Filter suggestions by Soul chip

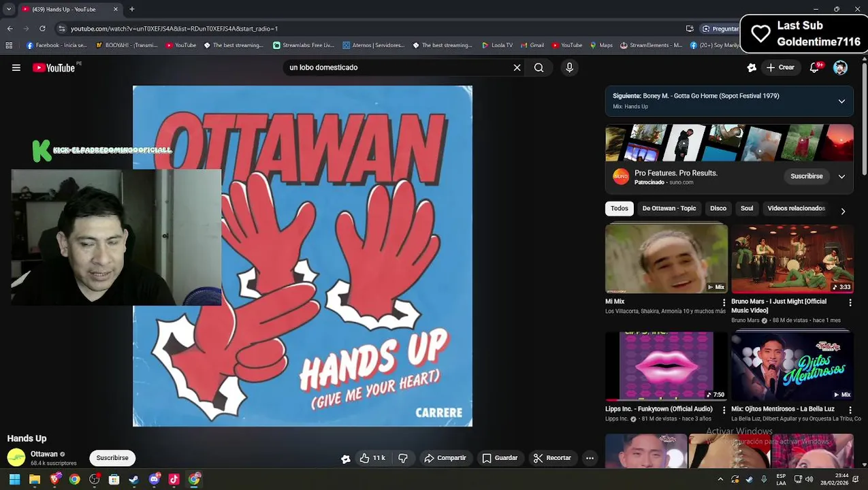(x=747, y=208)
